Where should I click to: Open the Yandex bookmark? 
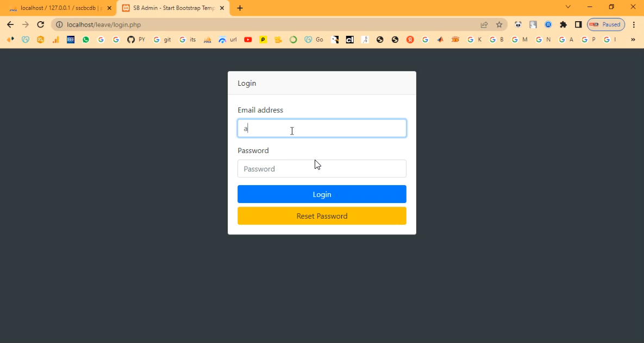pos(410,40)
